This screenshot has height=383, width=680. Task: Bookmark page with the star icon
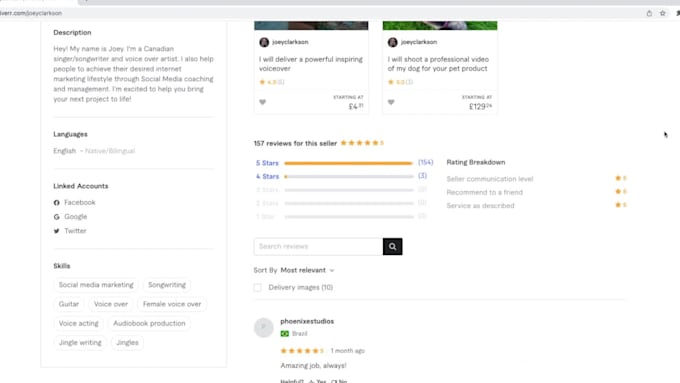click(663, 13)
